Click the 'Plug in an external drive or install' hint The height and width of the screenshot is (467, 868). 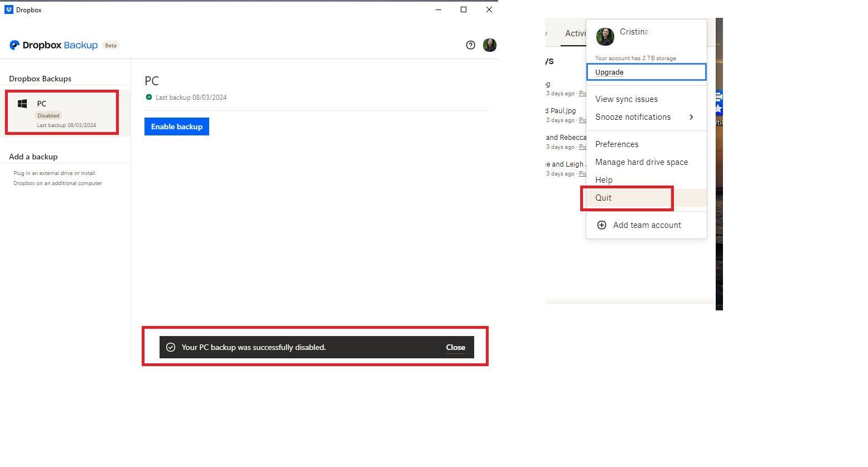(x=54, y=173)
